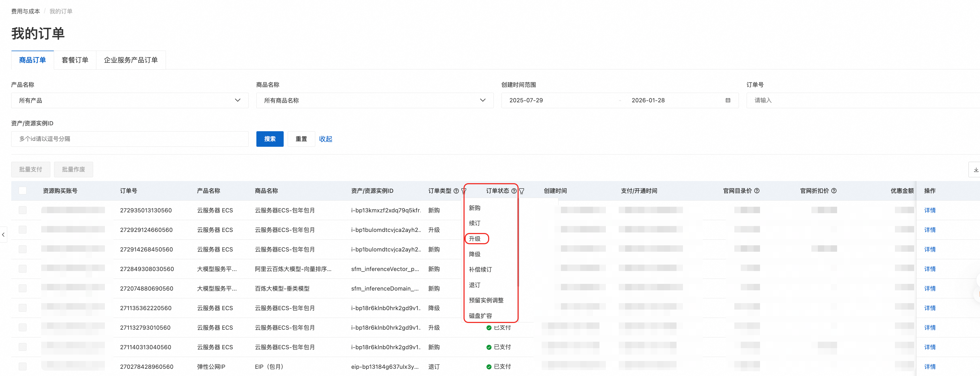This screenshot has width=980, height=376.
Task: Click the 支付/开通时间 column header
Action: (639, 191)
